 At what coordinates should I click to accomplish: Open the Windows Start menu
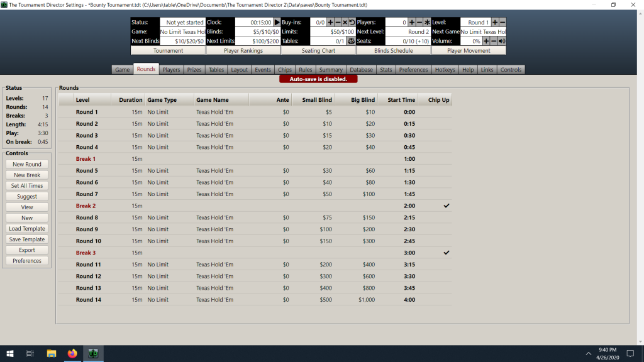(10, 353)
